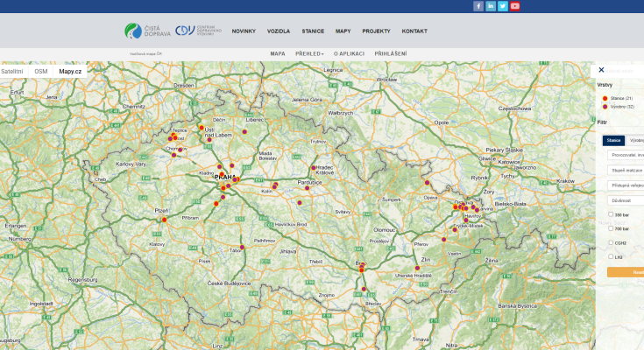Image resolution: width=644 pixels, height=350 pixels.
Task: Enable the CGH2 checkbox
Action: point(611,242)
